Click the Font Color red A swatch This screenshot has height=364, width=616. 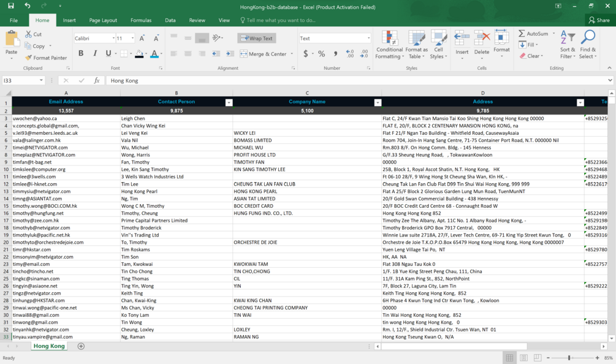[154, 54]
